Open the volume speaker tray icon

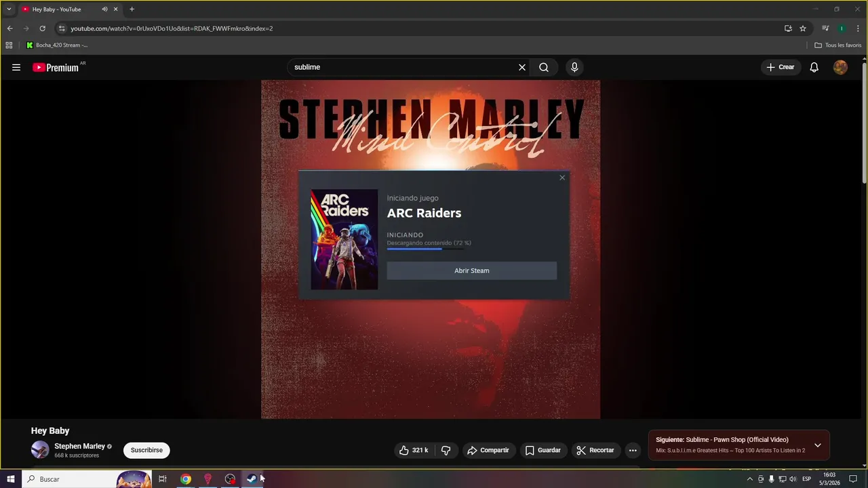793,479
